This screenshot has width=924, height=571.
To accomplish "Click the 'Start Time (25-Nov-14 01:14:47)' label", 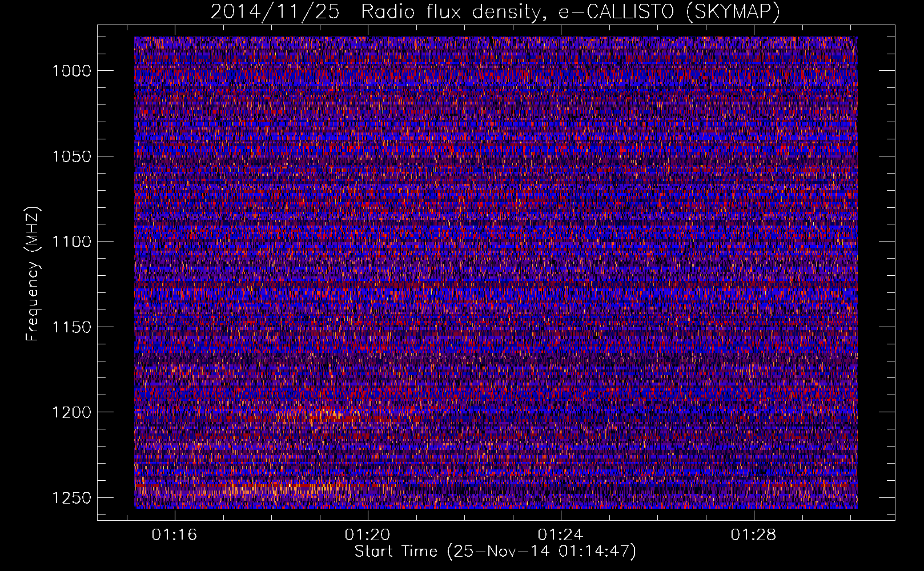I will point(495,552).
